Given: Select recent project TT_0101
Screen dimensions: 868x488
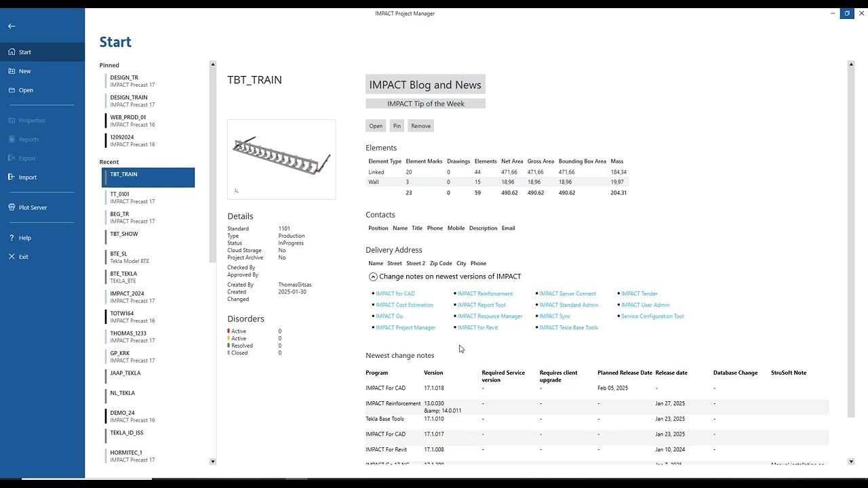Looking at the screenshot, I should tap(148, 197).
